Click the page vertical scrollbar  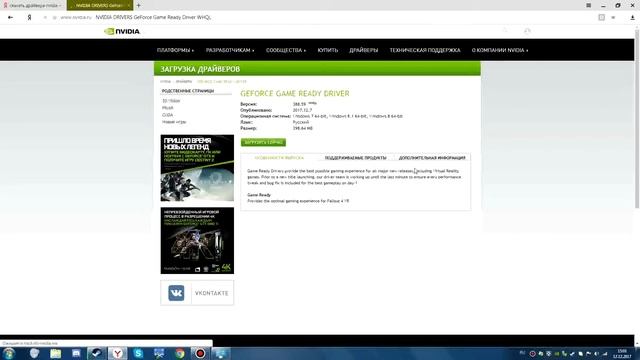[637, 118]
